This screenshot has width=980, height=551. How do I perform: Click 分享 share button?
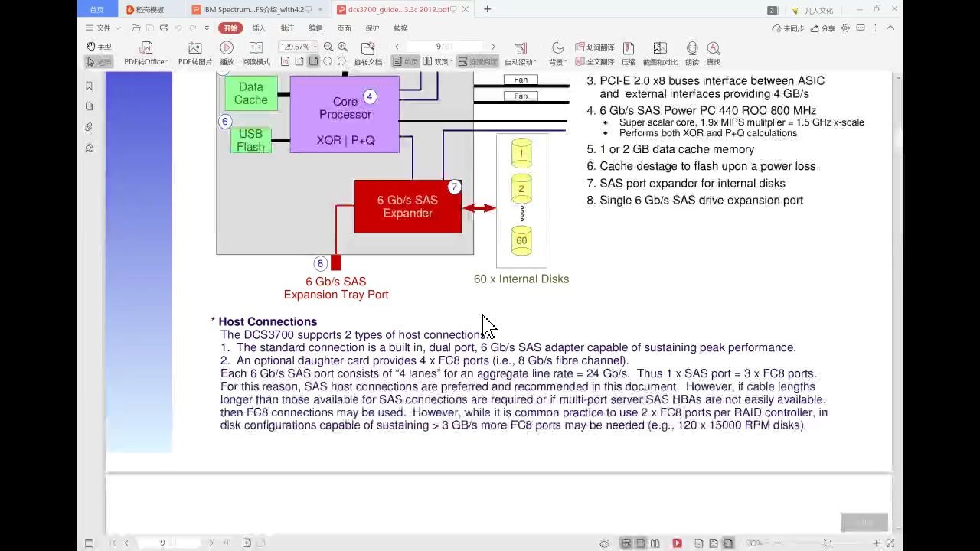(823, 28)
